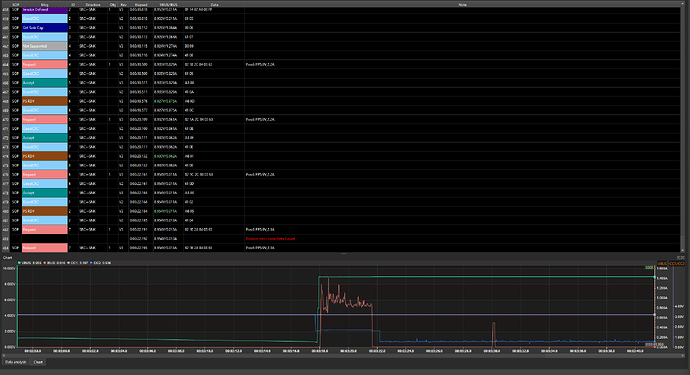Click the SOP column header
The height and width of the screenshot is (375, 690).
click(x=16, y=4)
